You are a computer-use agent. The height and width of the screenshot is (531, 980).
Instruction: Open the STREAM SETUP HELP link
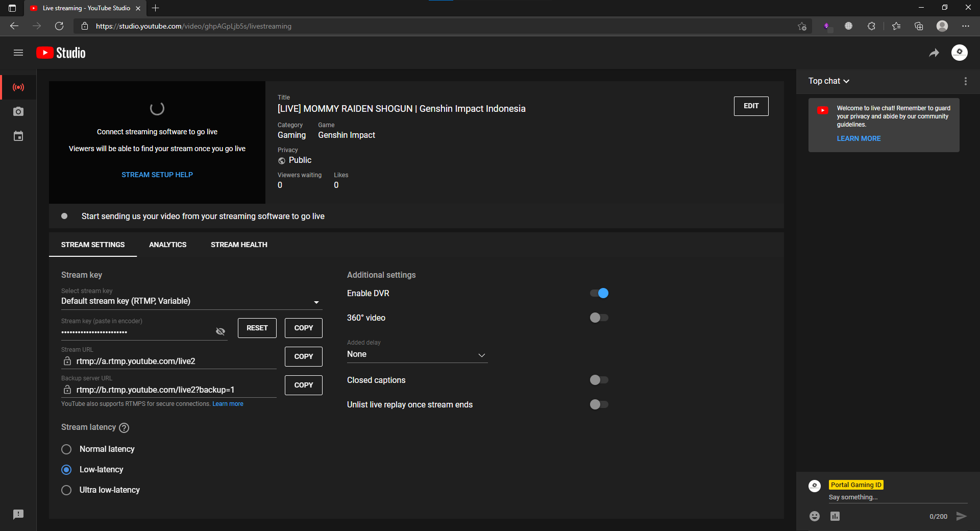(157, 175)
